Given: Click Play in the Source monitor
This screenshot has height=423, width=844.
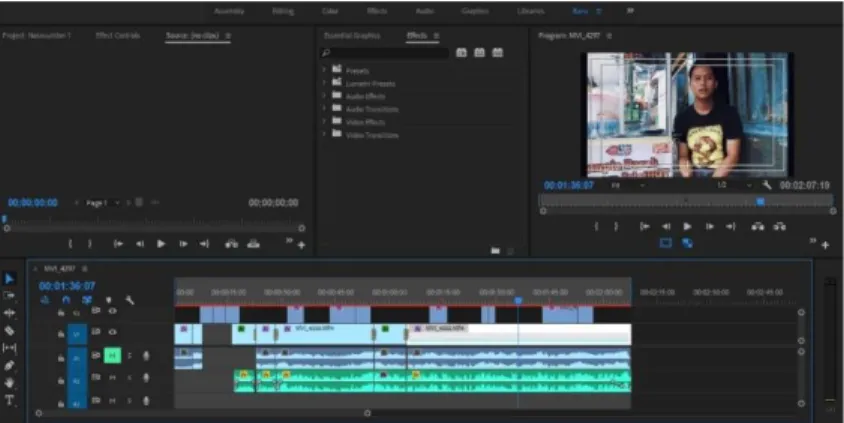Looking at the screenshot, I should (161, 244).
